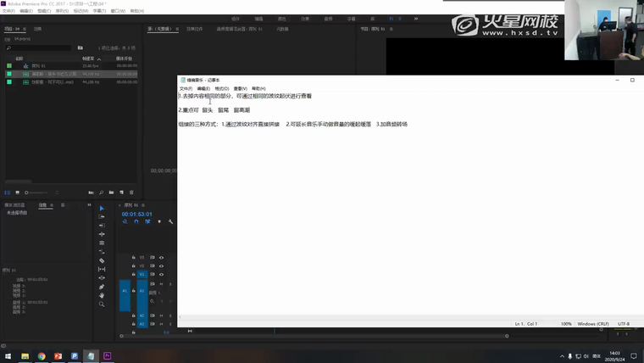Viewport: 644px width, 363px height.
Task: Expand hidden panel tabs next to Info
Action: (88, 205)
